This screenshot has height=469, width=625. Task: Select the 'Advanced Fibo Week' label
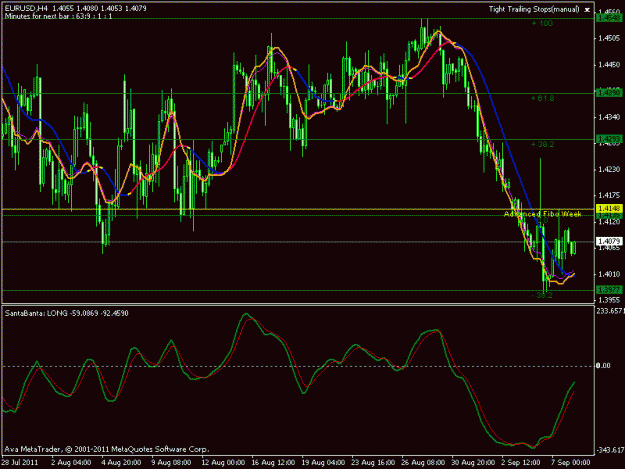click(542, 214)
